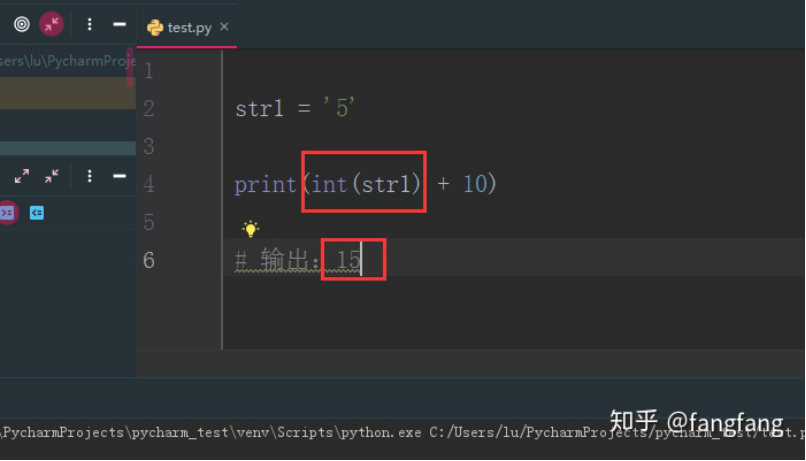The height and width of the screenshot is (461, 806).
Task: Toggle the blue <= filter icon
Action: tap(37, 212)
